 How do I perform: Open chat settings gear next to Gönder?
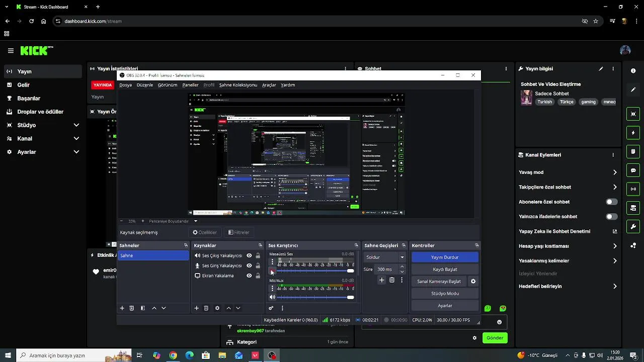click(474, 338)
